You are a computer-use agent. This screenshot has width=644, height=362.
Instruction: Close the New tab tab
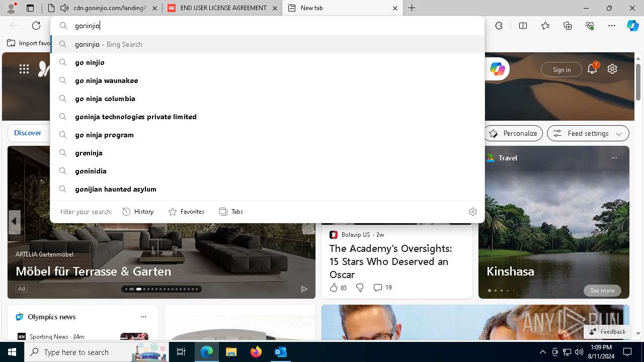(x=395, y=8)
